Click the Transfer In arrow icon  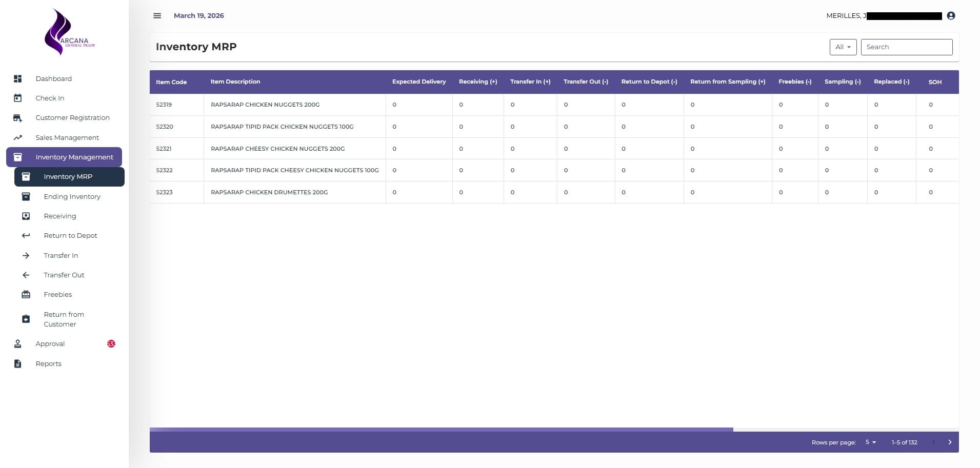coord(26,255)
